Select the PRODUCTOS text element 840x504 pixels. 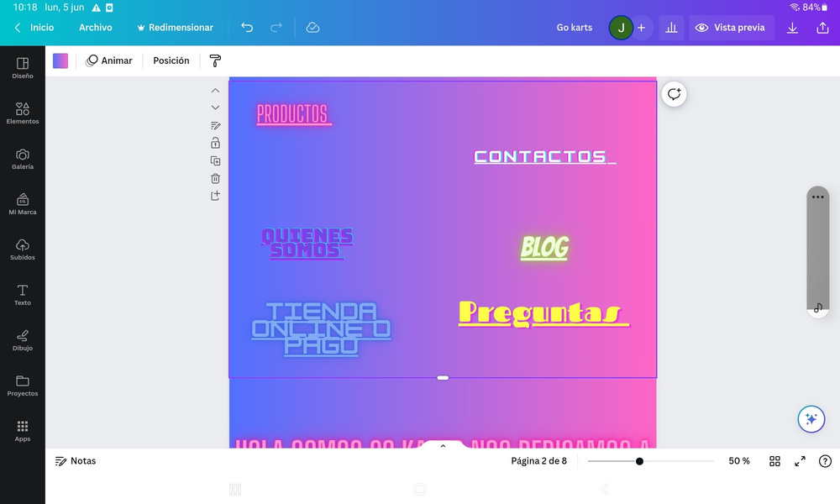click(293, 114)
